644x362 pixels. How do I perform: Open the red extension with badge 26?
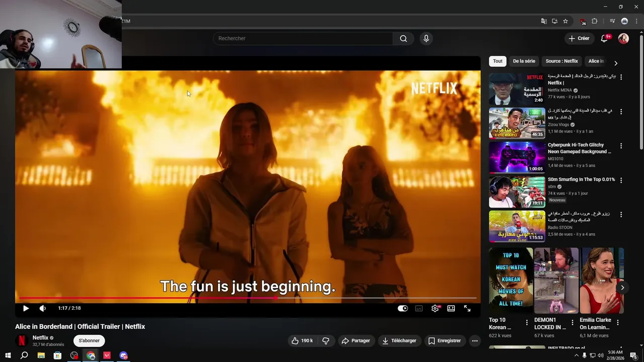(x=583, y=21)
